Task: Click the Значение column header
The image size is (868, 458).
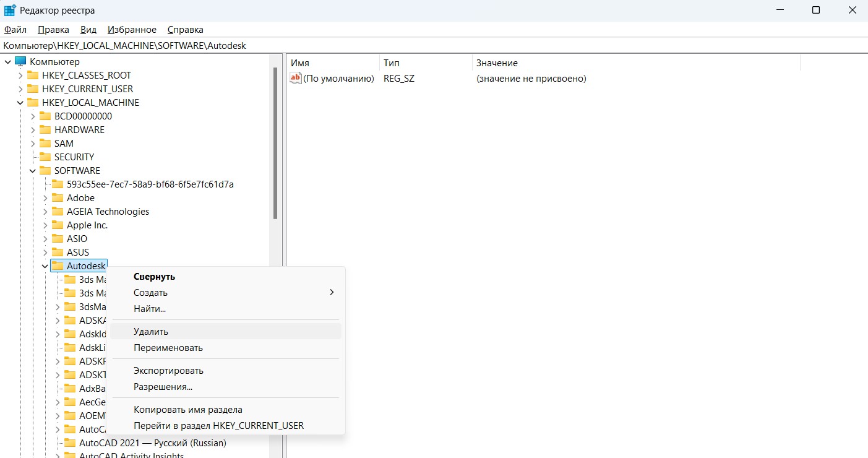Action: pos(497,63)
